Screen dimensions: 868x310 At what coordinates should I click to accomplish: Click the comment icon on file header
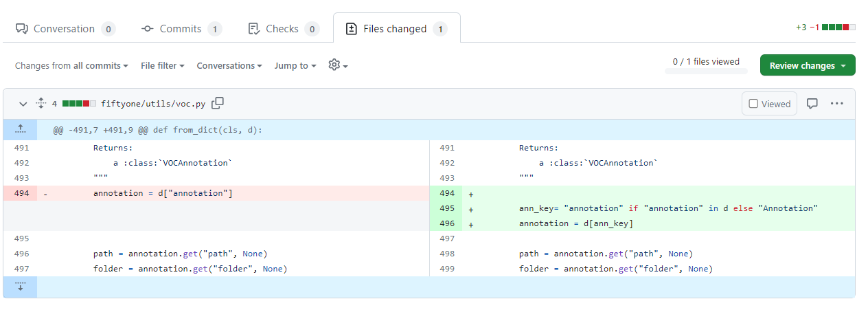812,104
